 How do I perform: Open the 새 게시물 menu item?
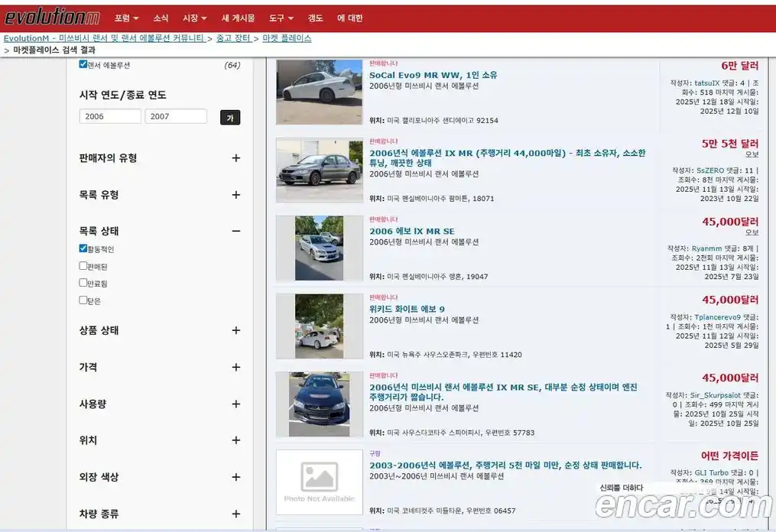238,18
